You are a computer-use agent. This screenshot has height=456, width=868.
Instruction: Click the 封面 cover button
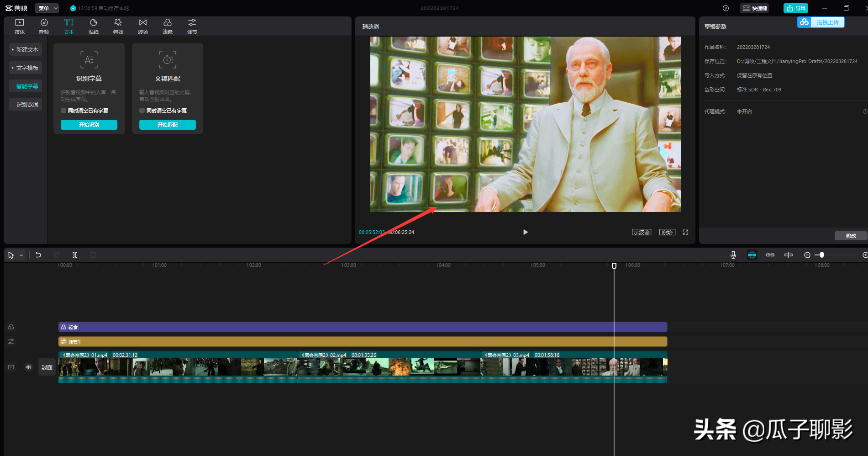[x=47, y=367]
